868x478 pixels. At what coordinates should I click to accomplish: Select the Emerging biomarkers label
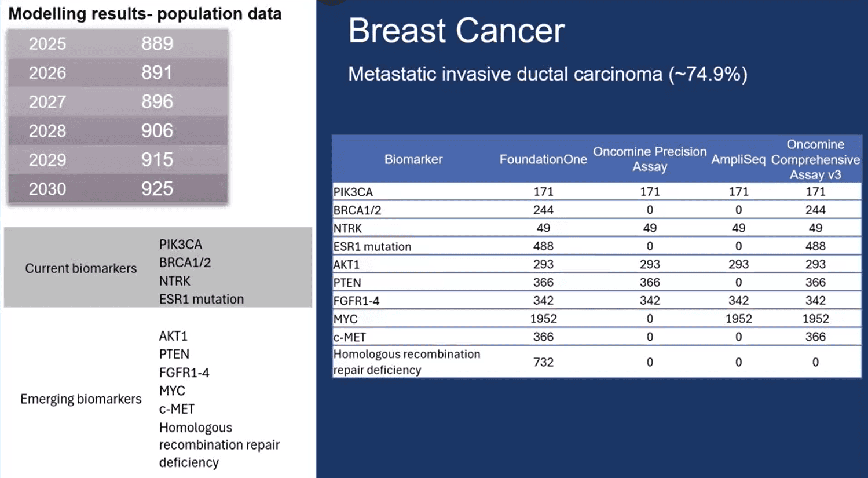81,399
